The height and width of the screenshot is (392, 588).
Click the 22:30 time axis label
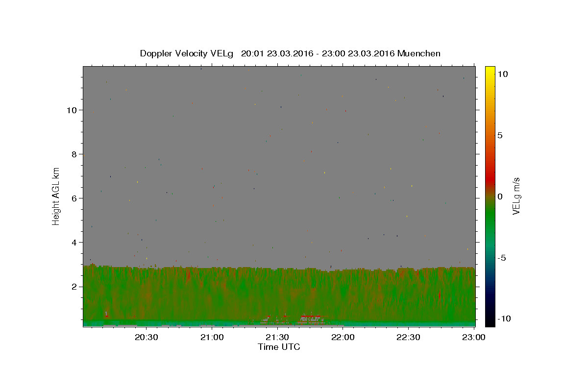408,337
